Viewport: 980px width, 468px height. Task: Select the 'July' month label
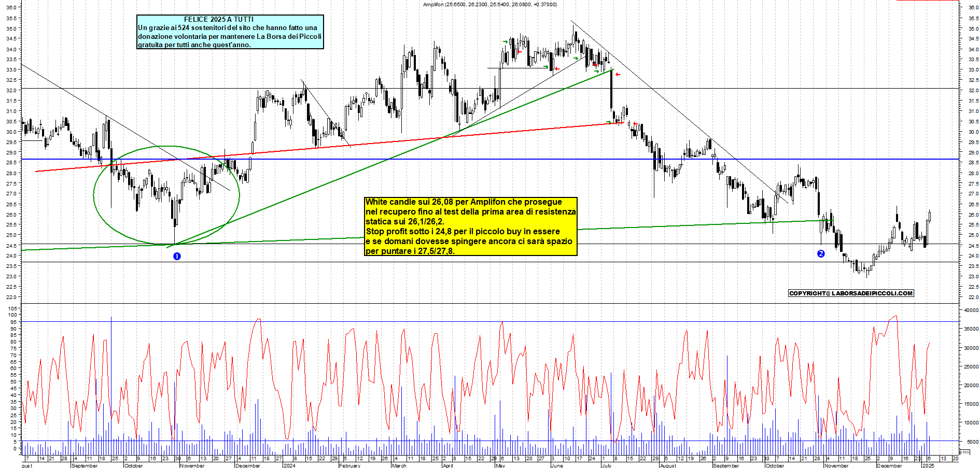(606, 465)
